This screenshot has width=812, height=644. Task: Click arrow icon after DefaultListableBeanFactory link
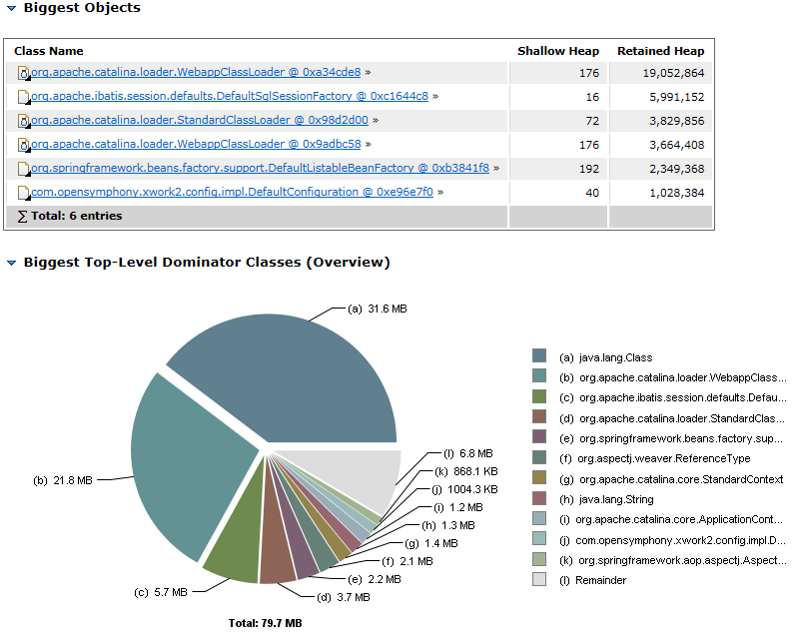[496, 169]
